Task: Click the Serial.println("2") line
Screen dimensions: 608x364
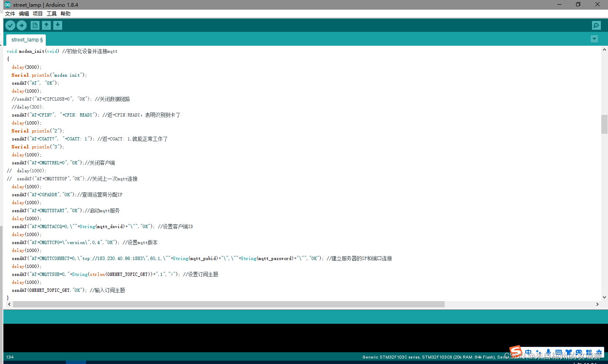Action: 38,131
